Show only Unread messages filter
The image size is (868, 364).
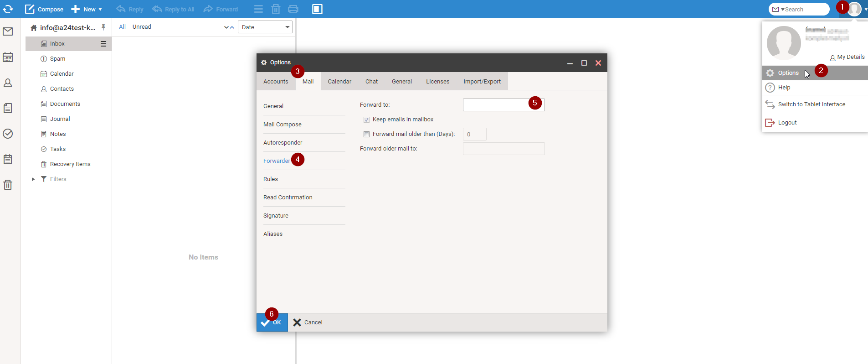tap(142, 27)
